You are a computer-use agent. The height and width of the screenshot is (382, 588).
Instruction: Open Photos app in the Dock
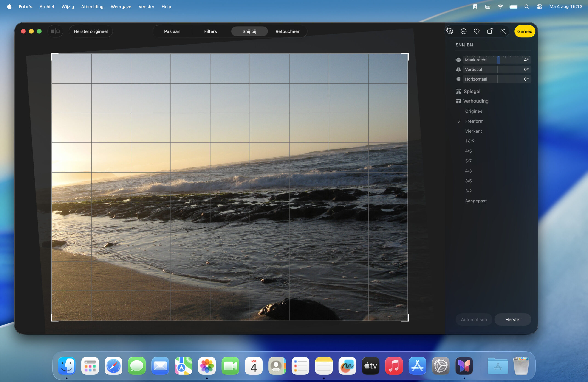[207, 366]
